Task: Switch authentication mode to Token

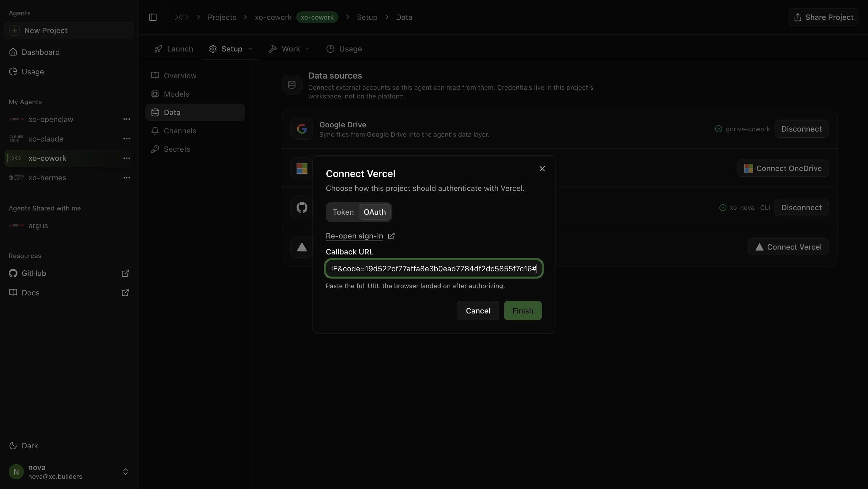Action: [343, 212]
